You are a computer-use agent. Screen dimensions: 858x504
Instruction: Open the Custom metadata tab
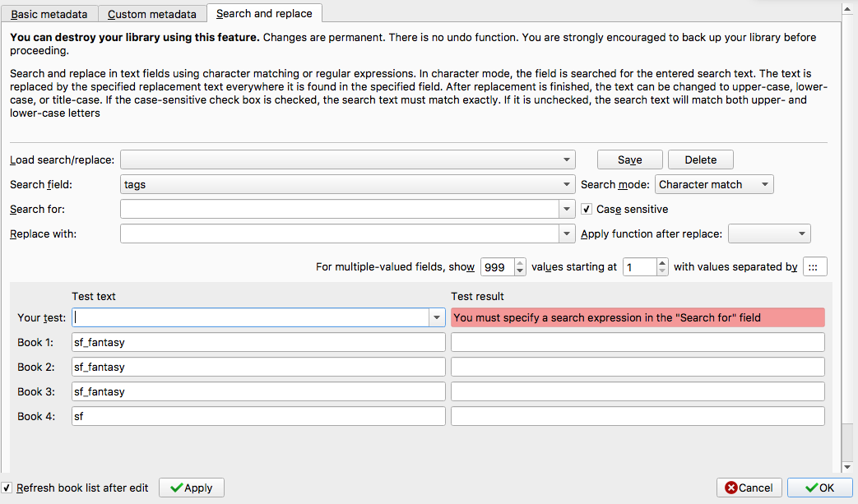tap(152, 14)
